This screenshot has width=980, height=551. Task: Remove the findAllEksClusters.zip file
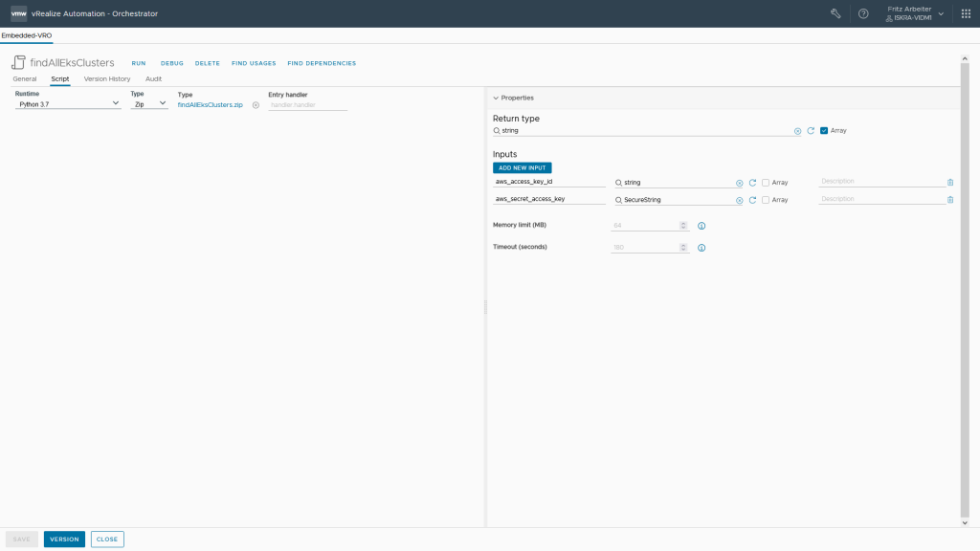click(256, 104)
